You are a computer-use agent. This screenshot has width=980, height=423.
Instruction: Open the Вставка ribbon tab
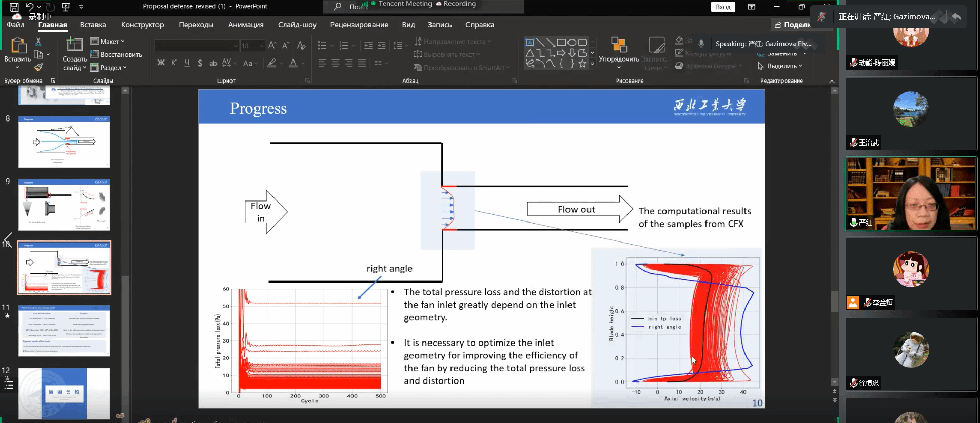tap(93, 25)
